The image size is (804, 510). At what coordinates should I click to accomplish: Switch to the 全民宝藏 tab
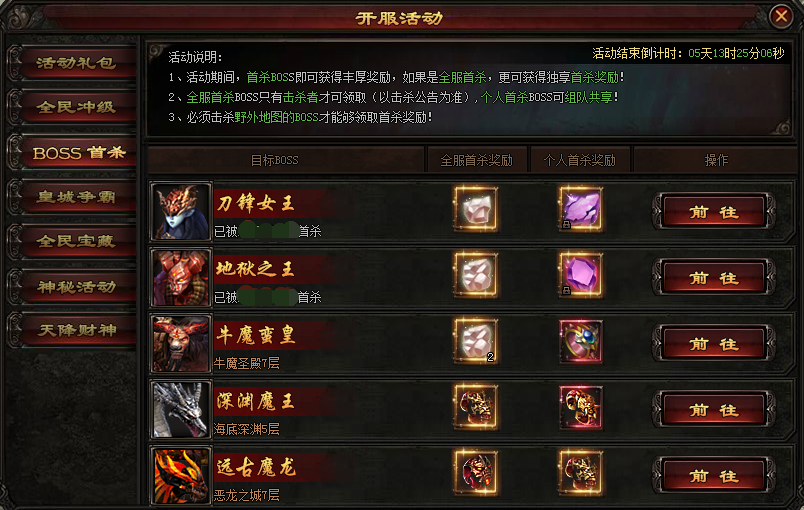(75, 241)
